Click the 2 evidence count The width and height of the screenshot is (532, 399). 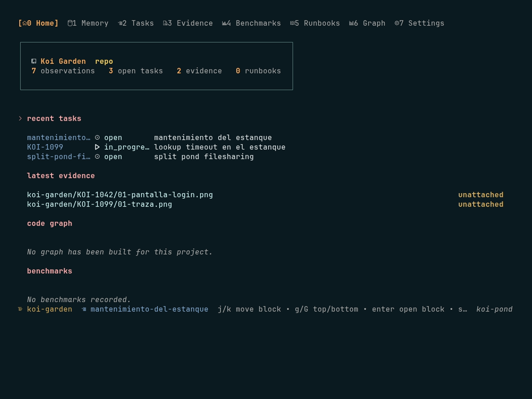(199, 71)
